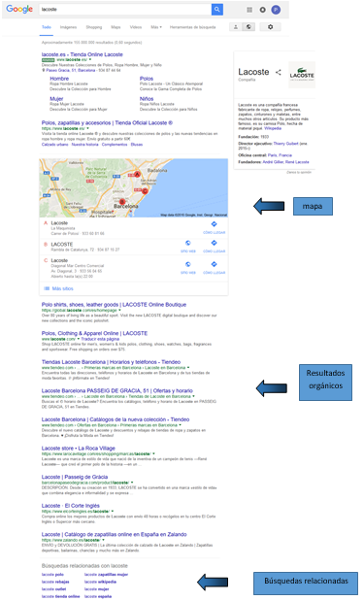
Task: Select the Todo tab
Action: [x=47, y=27]
